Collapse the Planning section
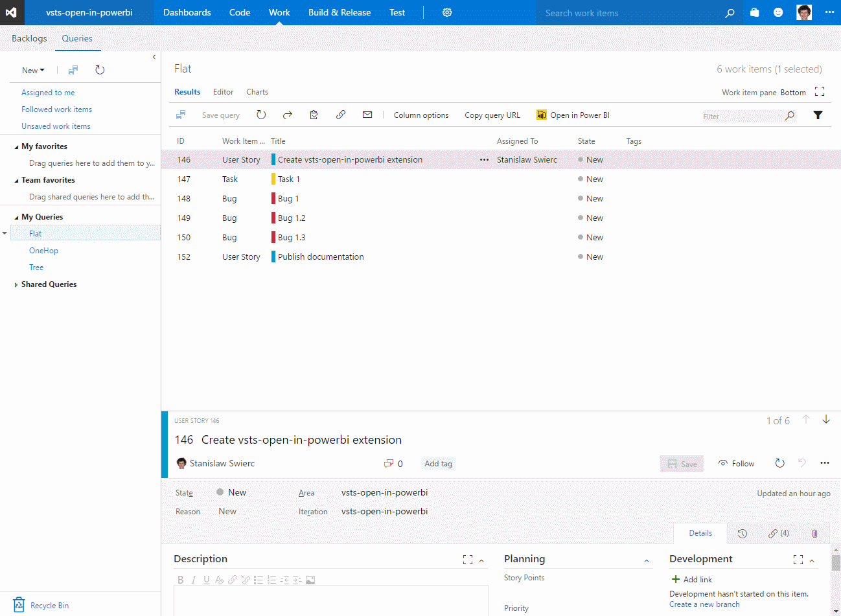 click(x=647, y=561)
